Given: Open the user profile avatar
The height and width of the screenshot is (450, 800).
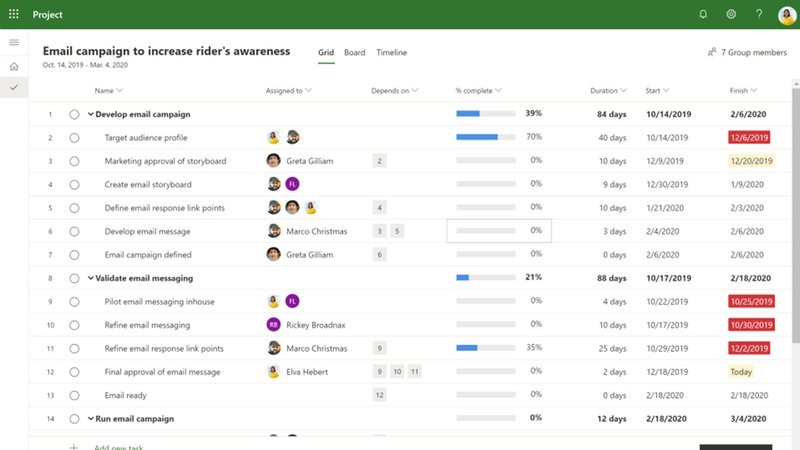Looking at the screenshot, I should (787, 15).
